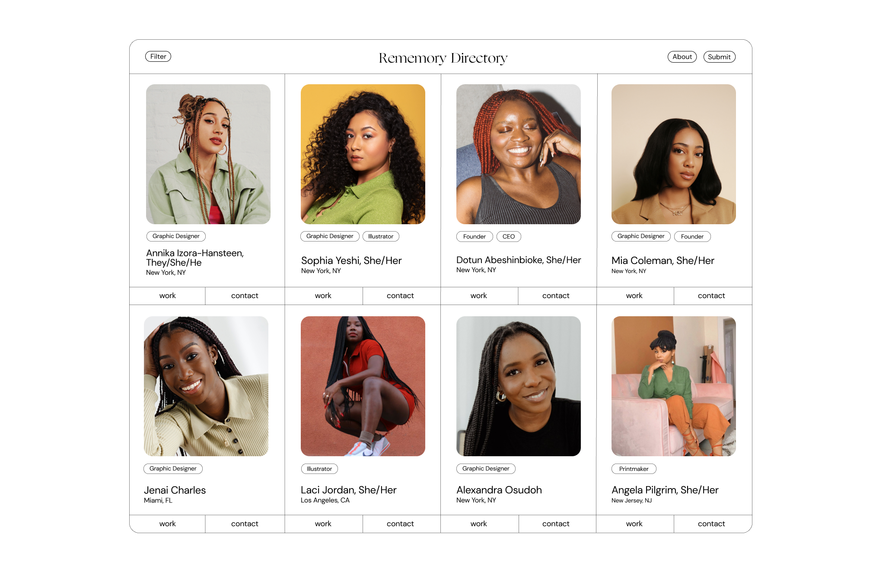This screenshot has height=588, width=876.
Task: Open Annika Izora-Hansteen's profile photo
Action: [208, 154]
